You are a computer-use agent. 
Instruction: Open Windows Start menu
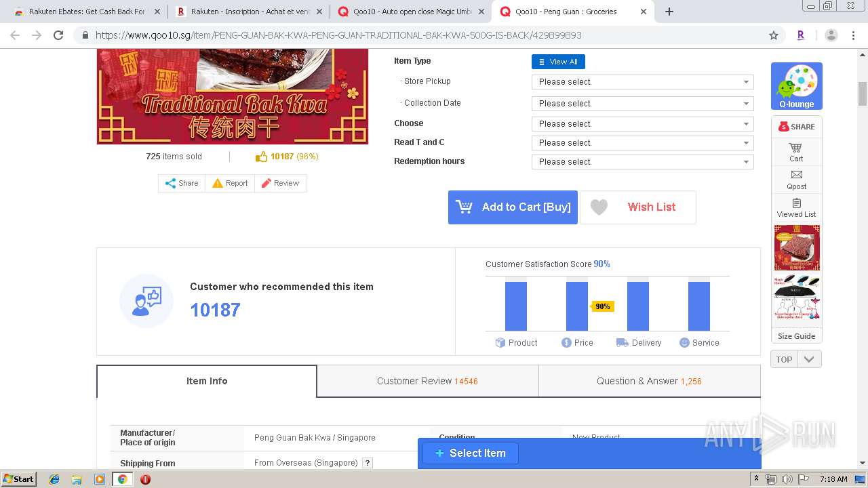(x=18, y=479)
